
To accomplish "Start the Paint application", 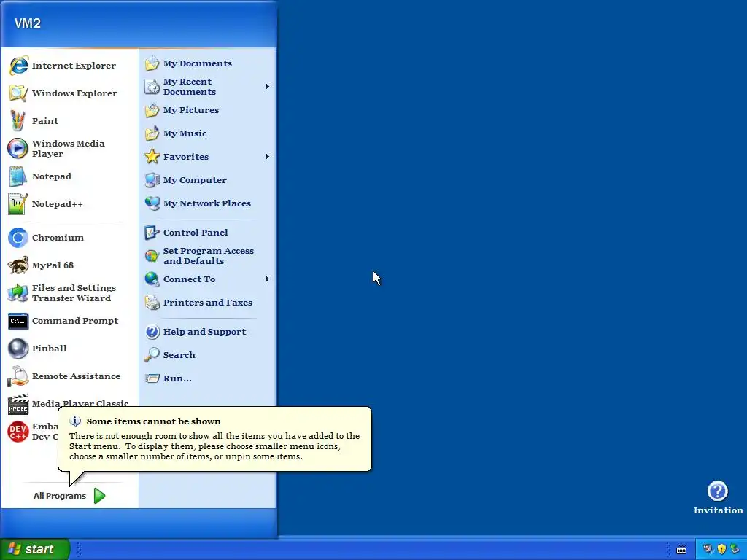I will coord(69,120).
